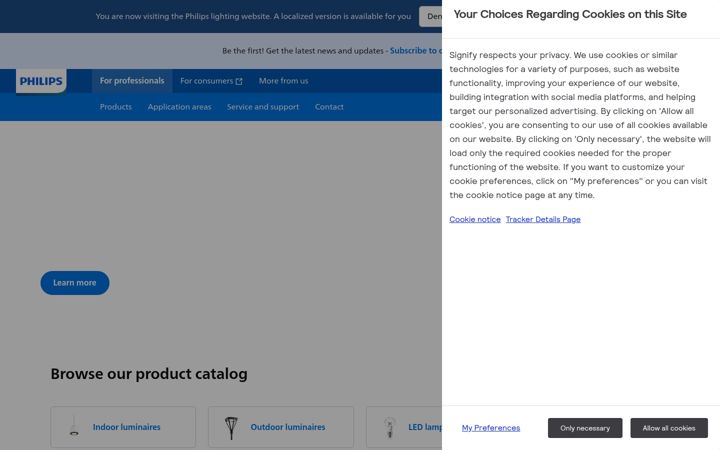Viewport: 720px width, 450px height.
Task: Click the localized version available notice text
Action: pos(253,17)
